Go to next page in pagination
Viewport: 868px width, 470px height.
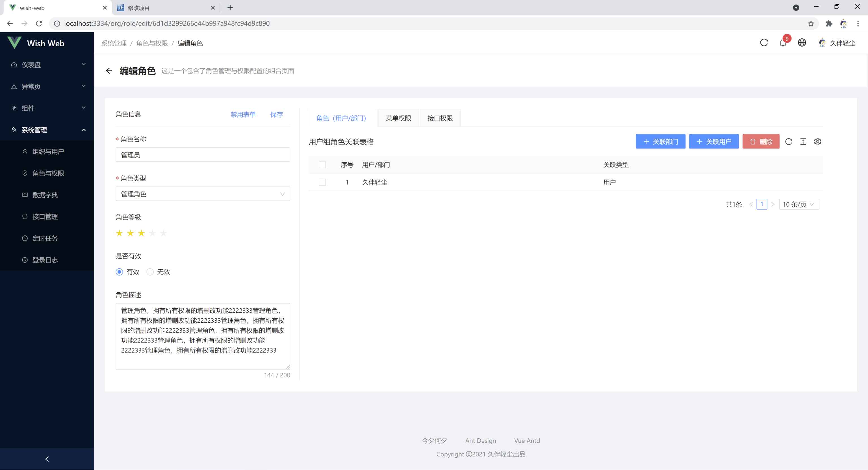tap(773, 204)
